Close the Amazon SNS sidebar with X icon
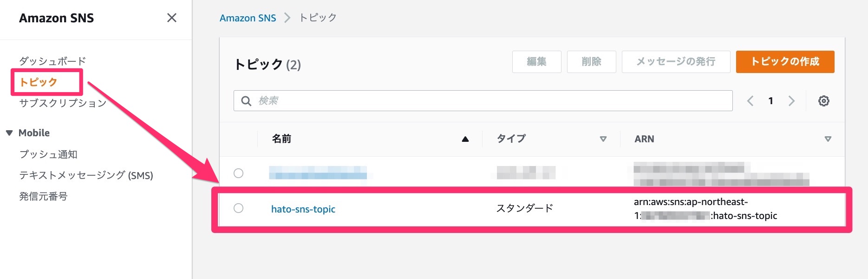This screenshot has height=279, width=868. [171, 18]
